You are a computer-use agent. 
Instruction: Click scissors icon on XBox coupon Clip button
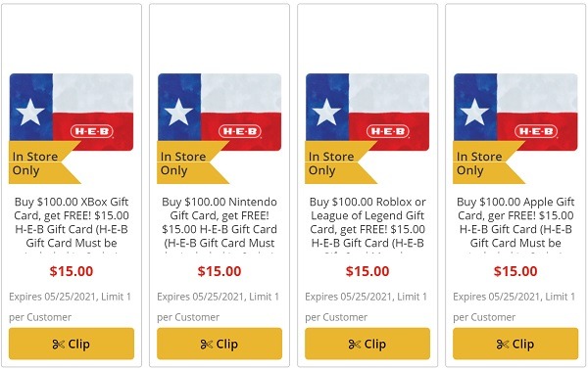point(59,345)
